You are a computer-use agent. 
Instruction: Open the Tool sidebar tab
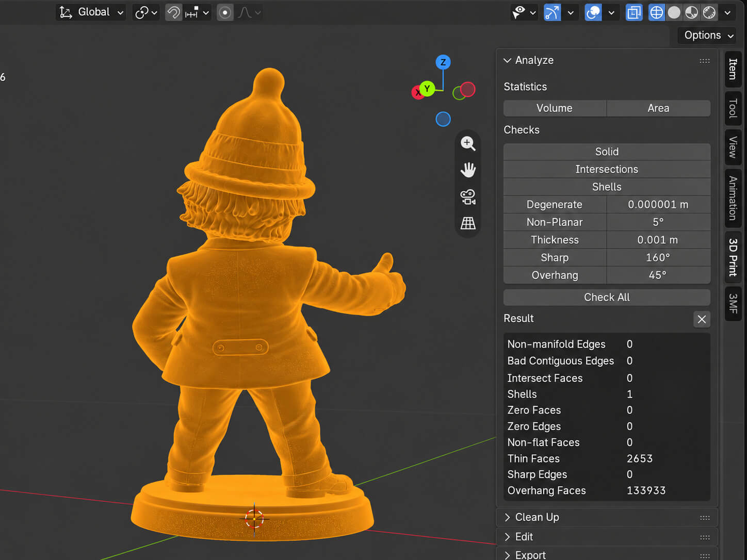(733, 108)
